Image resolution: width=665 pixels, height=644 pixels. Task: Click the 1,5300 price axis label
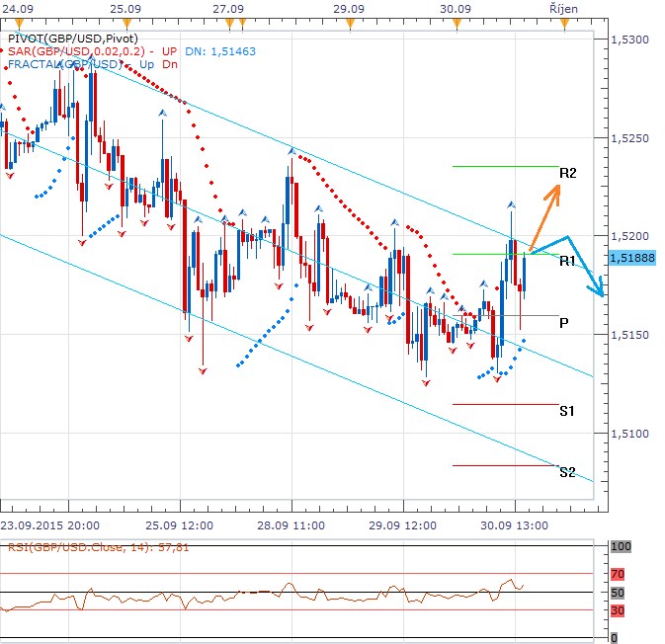pos(629,40)
